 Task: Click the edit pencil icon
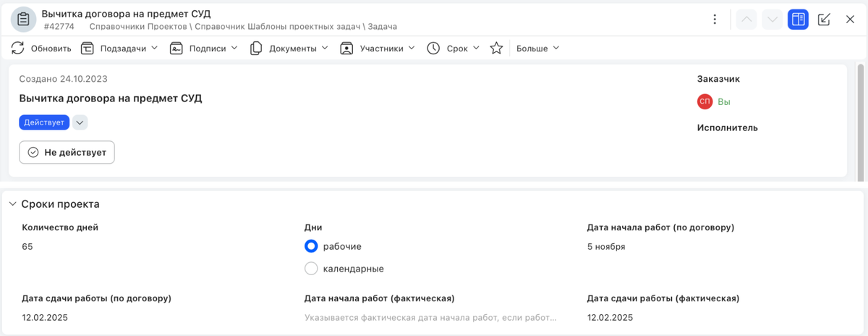point(824,20)
